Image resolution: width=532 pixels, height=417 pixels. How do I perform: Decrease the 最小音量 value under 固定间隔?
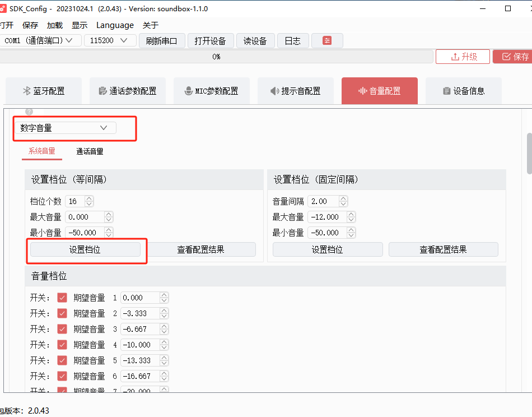pyautogui.click(x=351, y=235)
